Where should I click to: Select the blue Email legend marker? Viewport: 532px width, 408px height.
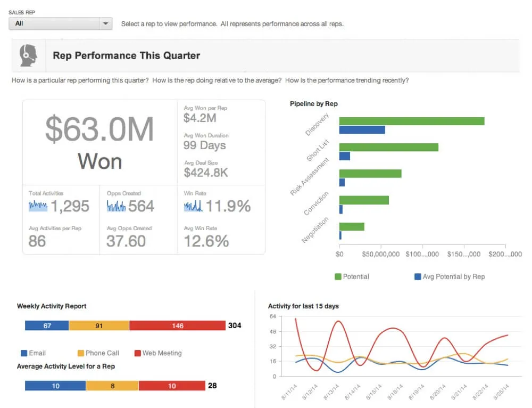pyautogui.click(x=25, y=353)
